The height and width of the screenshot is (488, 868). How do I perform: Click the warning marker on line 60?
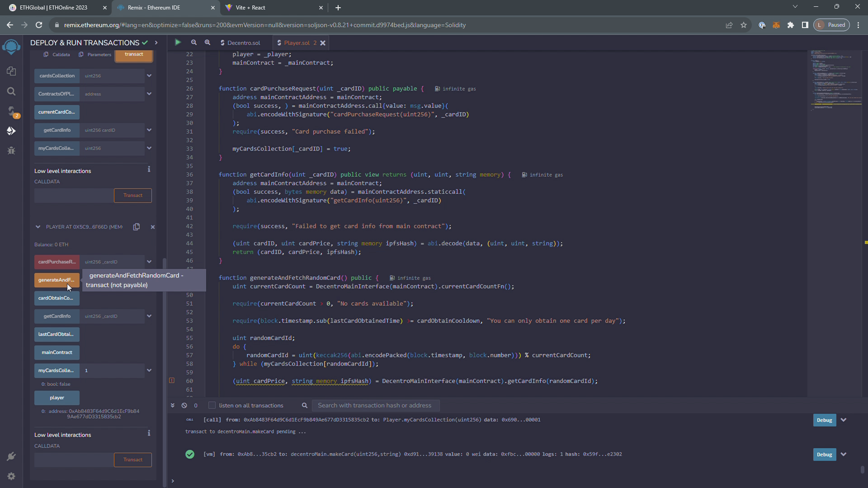coord(172,380)
